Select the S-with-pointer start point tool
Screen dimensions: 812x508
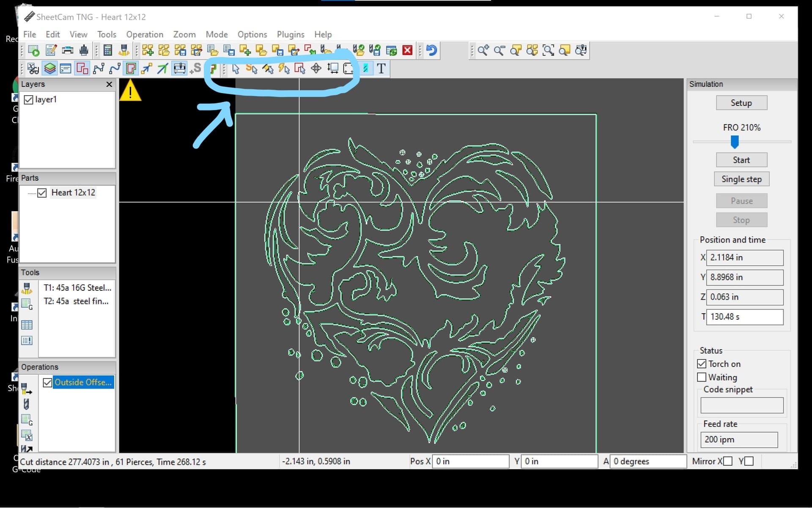point(252,69)
